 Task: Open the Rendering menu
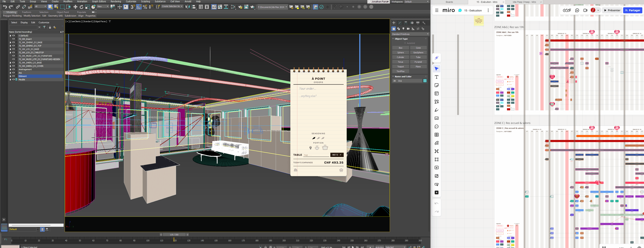115,2
